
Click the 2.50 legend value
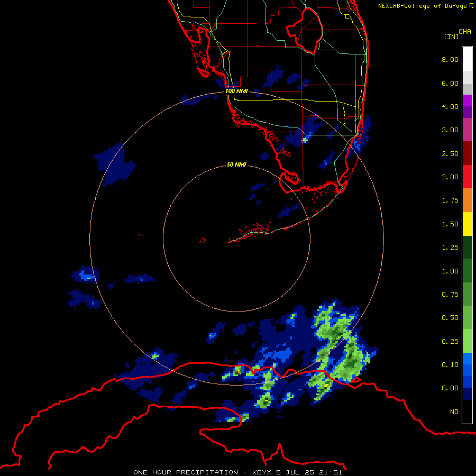click(450, 153)
